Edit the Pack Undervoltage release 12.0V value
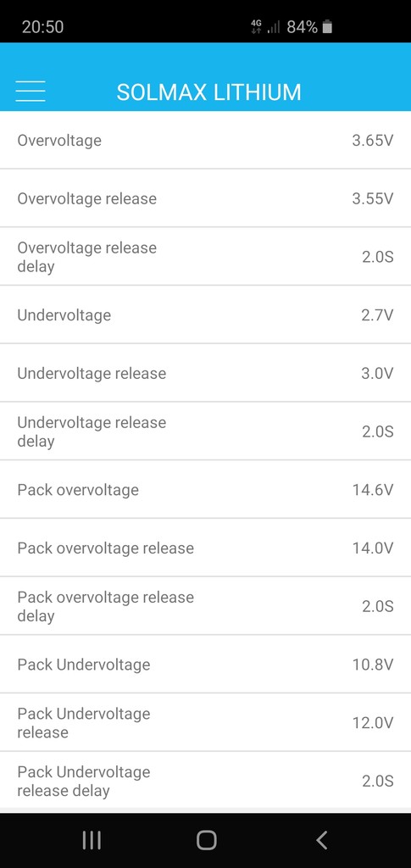This screenshot has width=411, height=868. (373, 723)
